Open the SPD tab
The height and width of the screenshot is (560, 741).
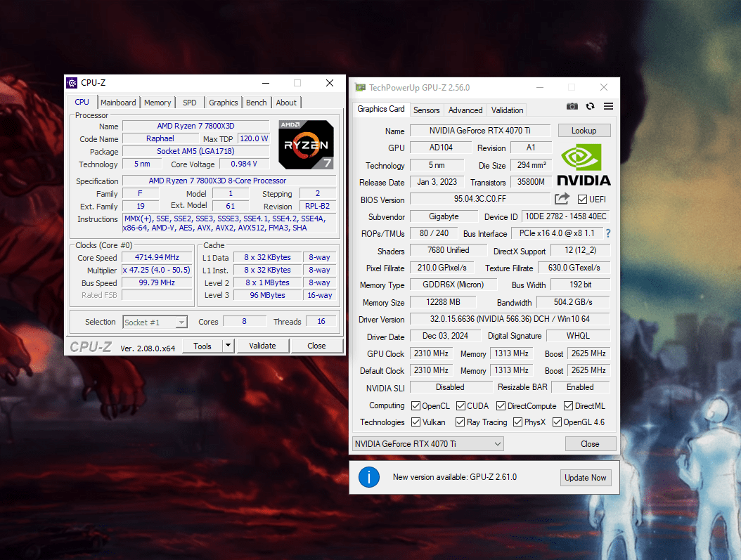(x=190, y=103)
